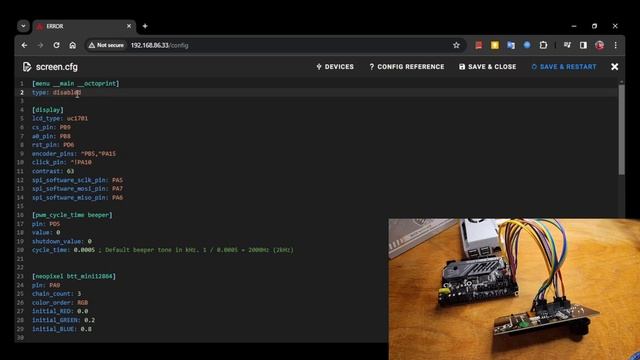Click the cycle_time: 0.0005 line

163,250
